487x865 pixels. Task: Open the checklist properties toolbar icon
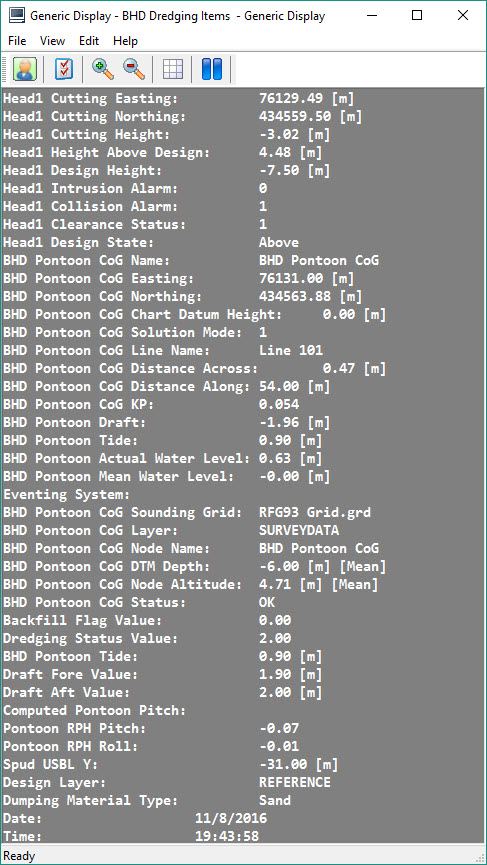click(x=64, y=70)
